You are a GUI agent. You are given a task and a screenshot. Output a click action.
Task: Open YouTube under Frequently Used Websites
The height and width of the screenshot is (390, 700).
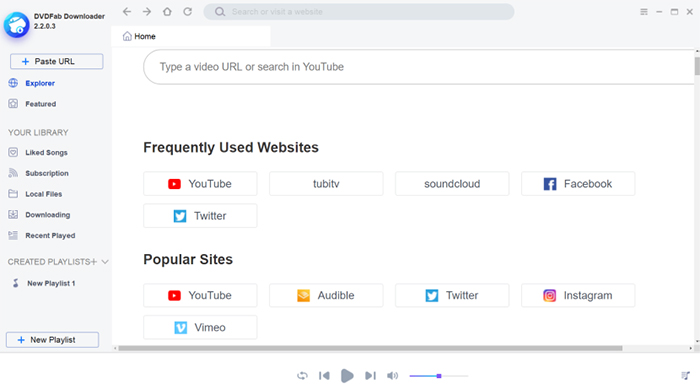(200, 184)
